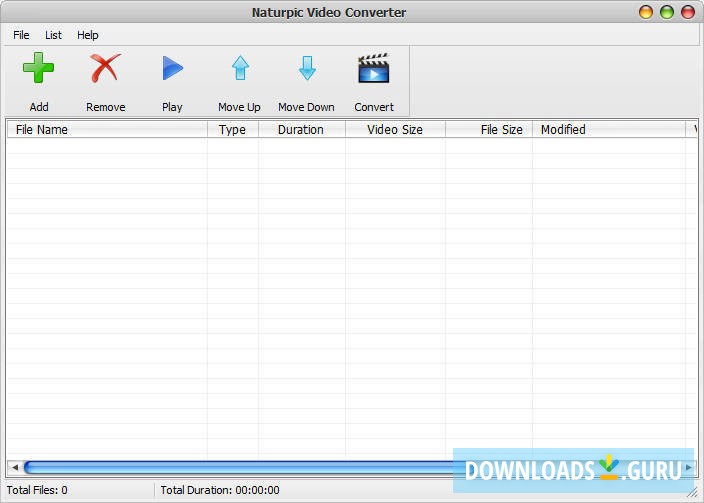Sort by Video Size column header
The image size is (704, 503).
(x=395, y=130)
